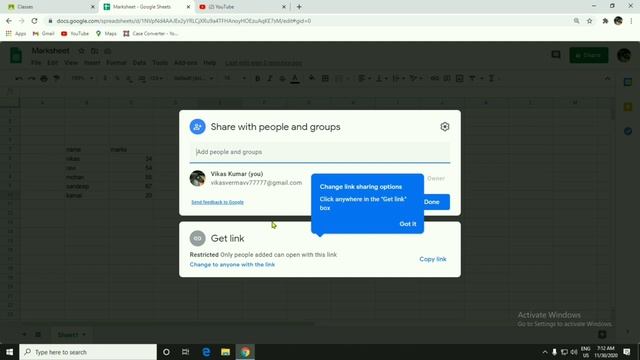Open Chrome extensions puzzle icon
Image resolution: width=640 pixels, height=360 pixels.
point(605,21)
